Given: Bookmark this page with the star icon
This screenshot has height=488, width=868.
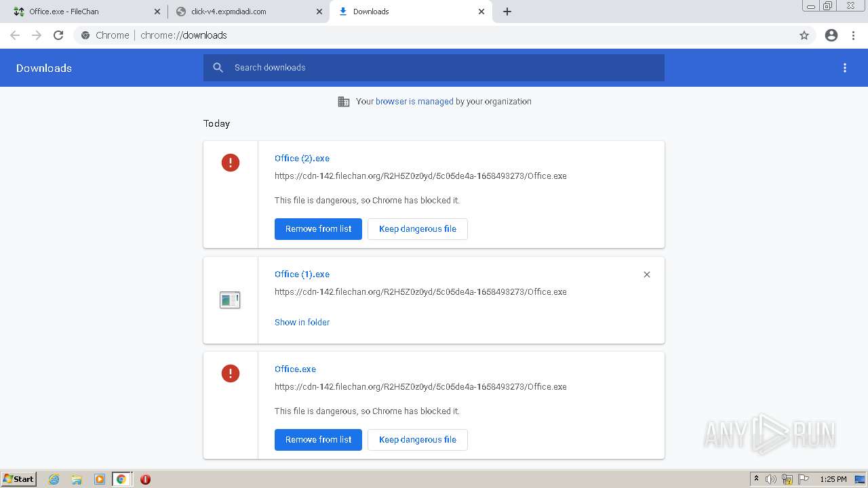Looking at the screenshot, I should [x=804, y=35].
